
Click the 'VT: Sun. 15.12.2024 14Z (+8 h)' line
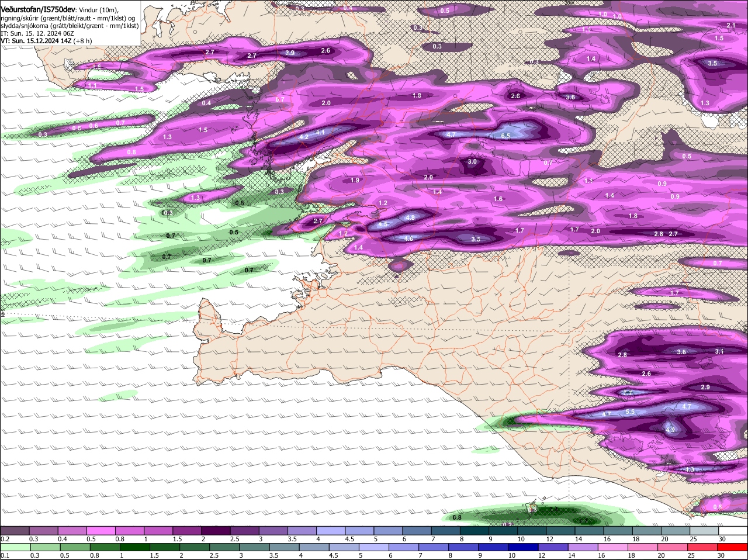(x=46, y=42)
